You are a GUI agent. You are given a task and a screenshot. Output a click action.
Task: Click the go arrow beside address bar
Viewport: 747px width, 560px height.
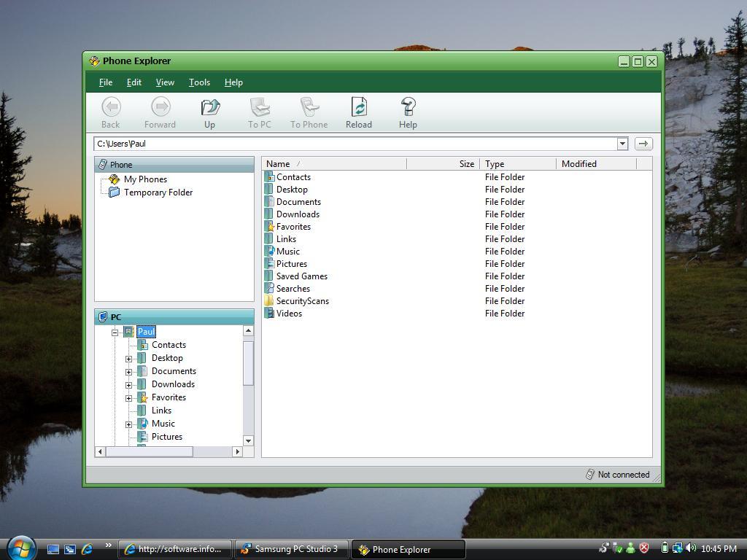pos(643,144)
